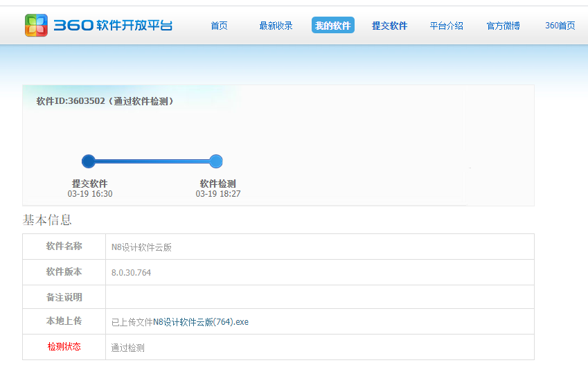
Task: Click the 提交软件 progress step dot
Action: (x=89, y=161)
